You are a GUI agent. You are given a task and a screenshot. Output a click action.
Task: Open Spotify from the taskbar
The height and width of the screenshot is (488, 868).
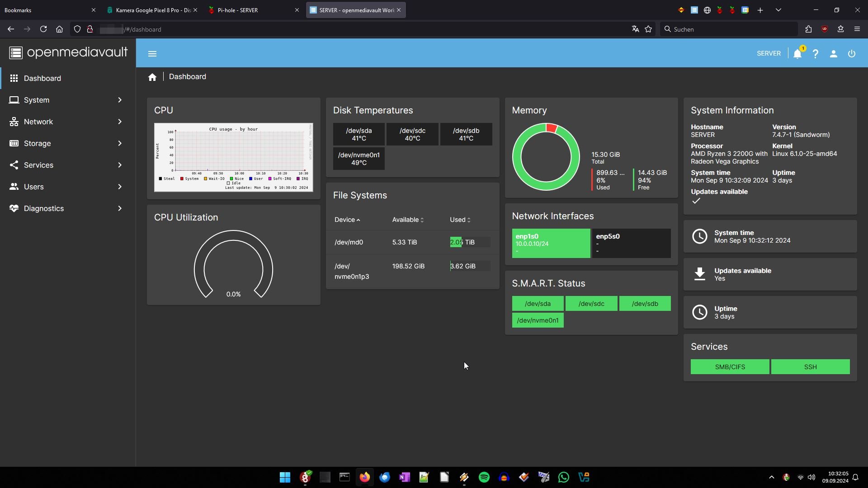(x=484, y=477)
